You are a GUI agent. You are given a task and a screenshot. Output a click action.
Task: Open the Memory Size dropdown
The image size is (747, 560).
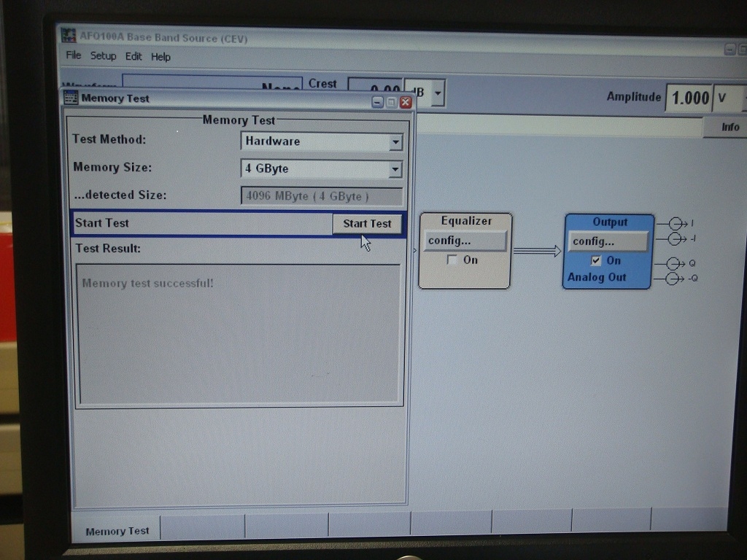click(x=395, y=170)
